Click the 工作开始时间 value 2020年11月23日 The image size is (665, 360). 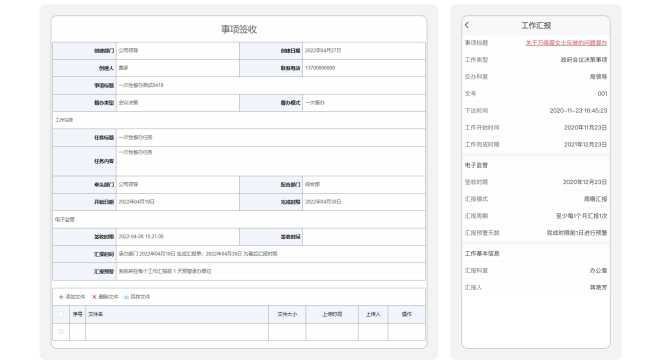(585, 128)
